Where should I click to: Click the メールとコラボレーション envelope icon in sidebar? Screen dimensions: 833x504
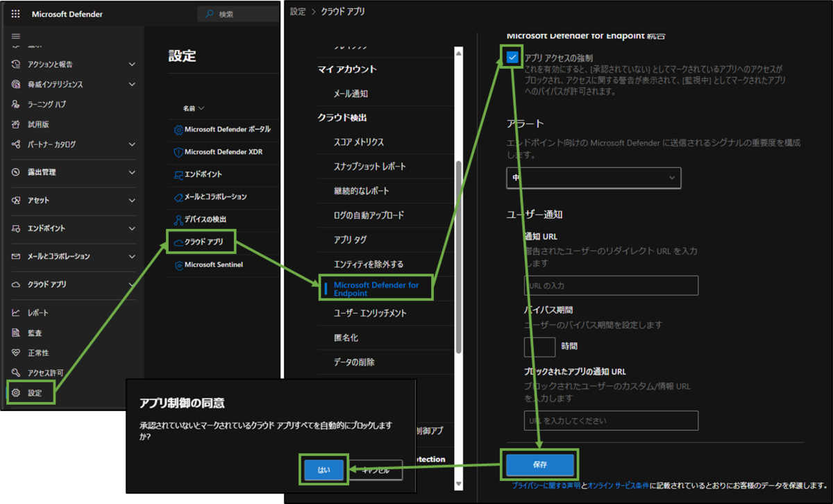(x=16, y=256)
